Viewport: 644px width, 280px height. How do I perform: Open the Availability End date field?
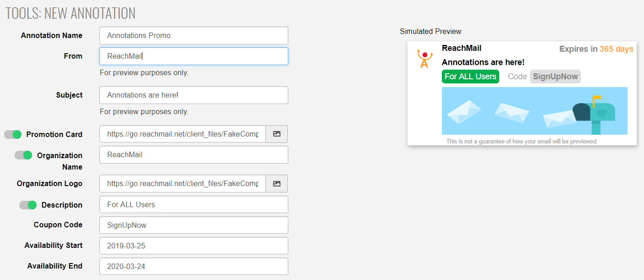193,266
